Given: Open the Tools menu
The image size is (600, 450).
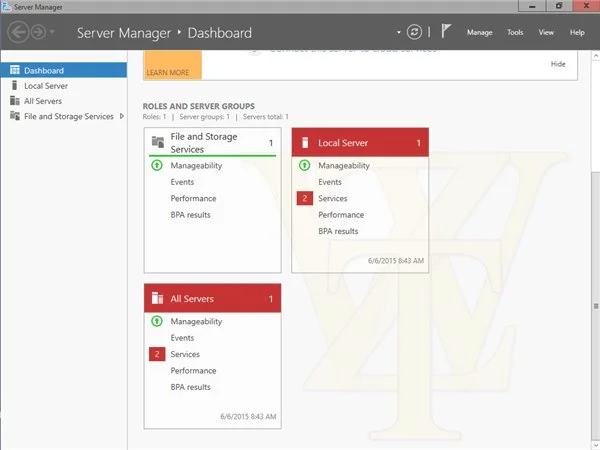Looking at the screenshot, I should [x=515, y=33].
